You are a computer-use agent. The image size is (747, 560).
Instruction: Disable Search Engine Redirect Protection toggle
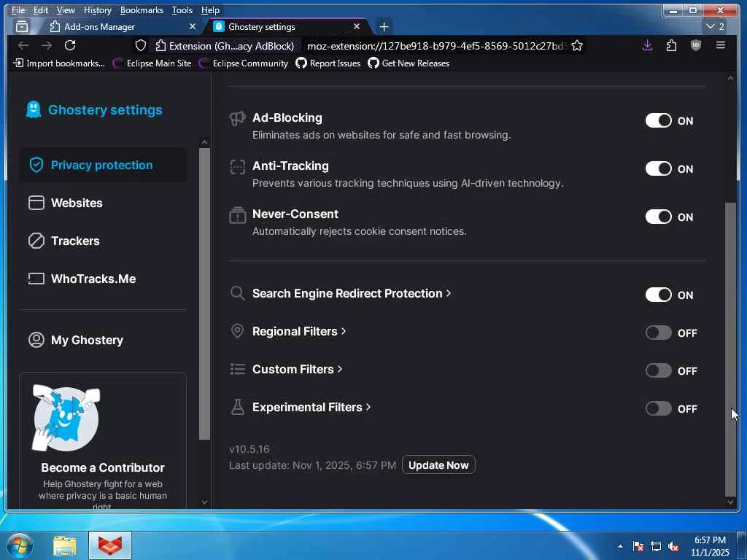659,295
